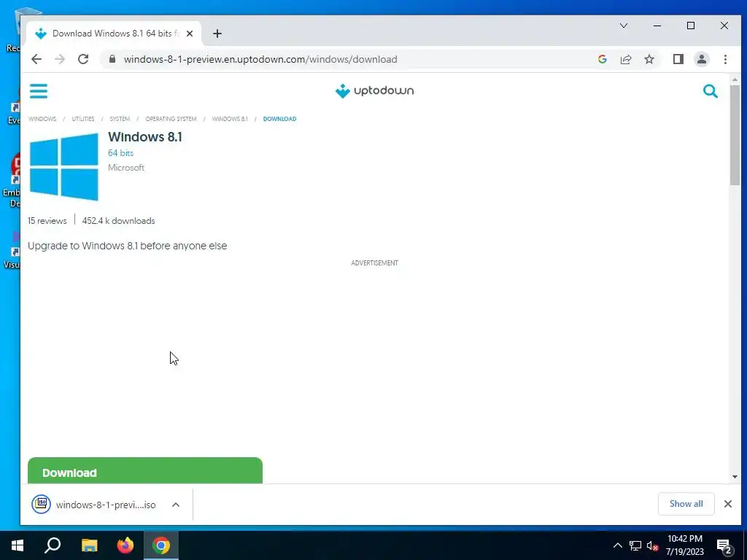This screenshot has height=560, width=747.
Task: Open the downloaded ISO file icon
Action: click(42, 505)
